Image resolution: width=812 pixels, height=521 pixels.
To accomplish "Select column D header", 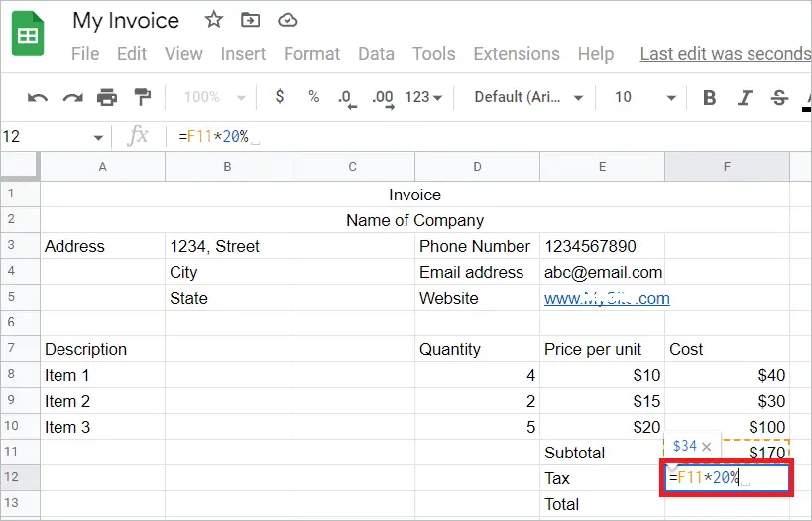I will point(477,167).
